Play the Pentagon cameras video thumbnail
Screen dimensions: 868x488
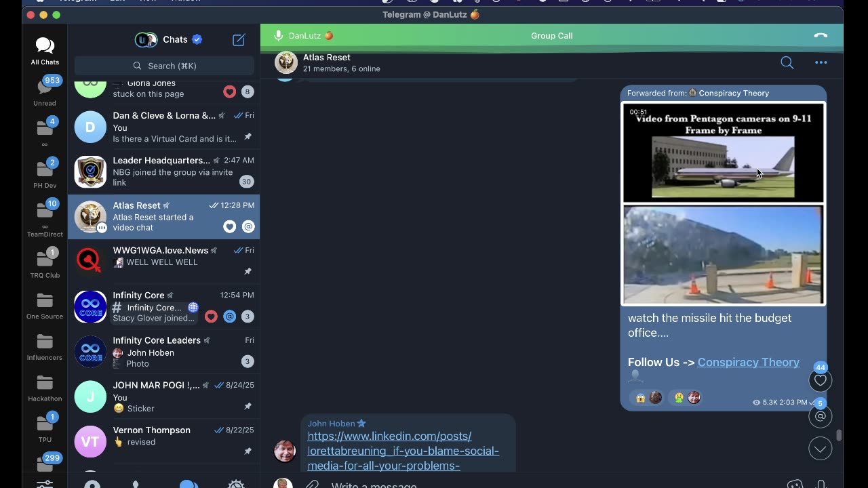724,152
